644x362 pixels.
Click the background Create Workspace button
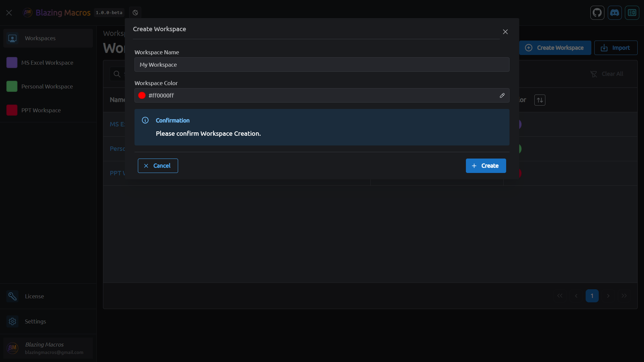click(555, 48)
